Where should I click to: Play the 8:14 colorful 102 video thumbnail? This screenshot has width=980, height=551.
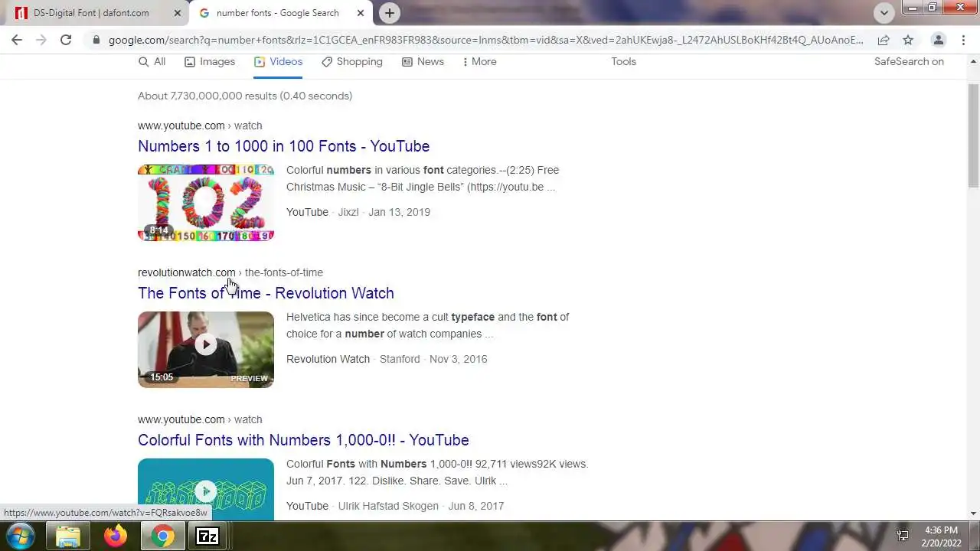coord(206,203)
